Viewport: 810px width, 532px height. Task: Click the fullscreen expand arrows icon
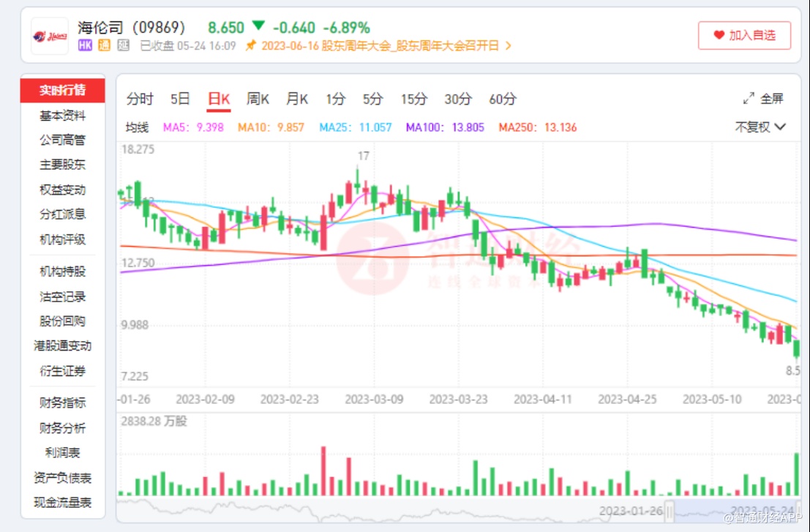[749, 99]
